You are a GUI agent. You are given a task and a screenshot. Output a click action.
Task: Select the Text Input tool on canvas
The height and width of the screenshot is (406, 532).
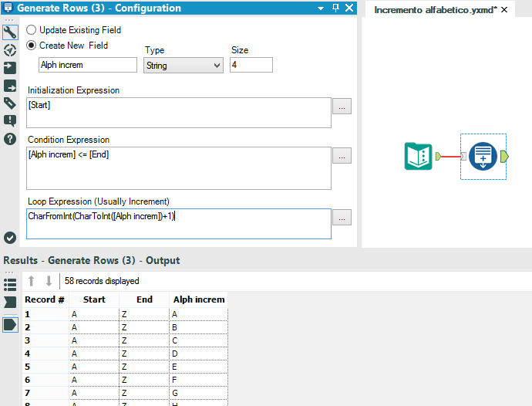[419, 157]
